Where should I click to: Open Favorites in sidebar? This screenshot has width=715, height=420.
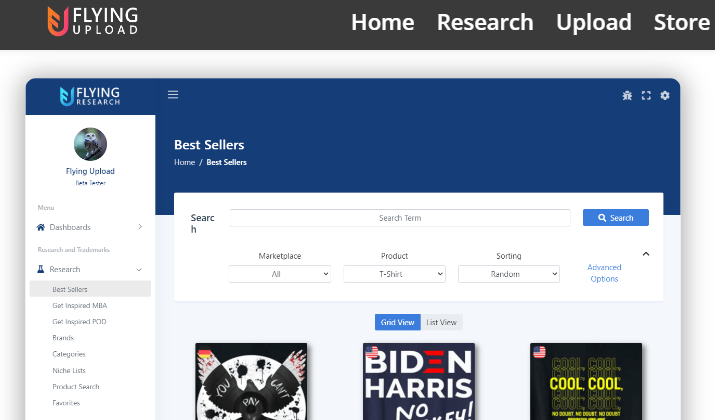[x=66, y=403]
